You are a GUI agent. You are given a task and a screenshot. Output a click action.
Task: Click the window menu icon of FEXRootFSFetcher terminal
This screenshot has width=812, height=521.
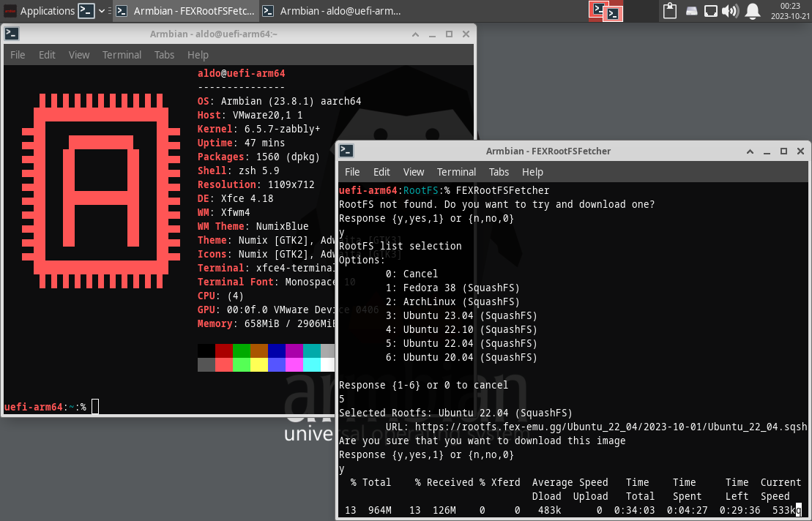346,151
